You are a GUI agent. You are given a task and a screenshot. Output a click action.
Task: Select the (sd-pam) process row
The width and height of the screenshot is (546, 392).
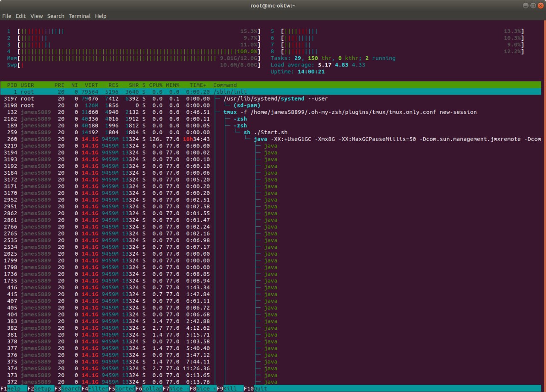click(270, 105)
